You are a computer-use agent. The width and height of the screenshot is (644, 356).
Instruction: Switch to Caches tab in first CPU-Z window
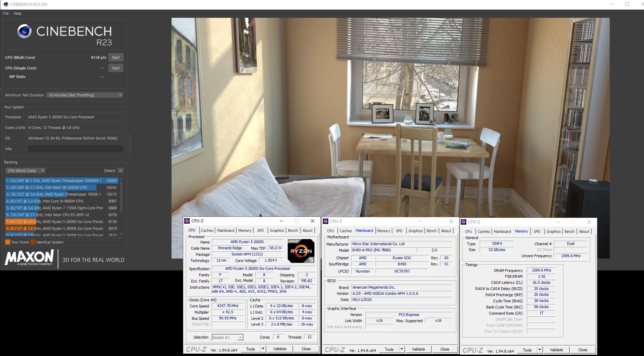[x=207, y=230]
